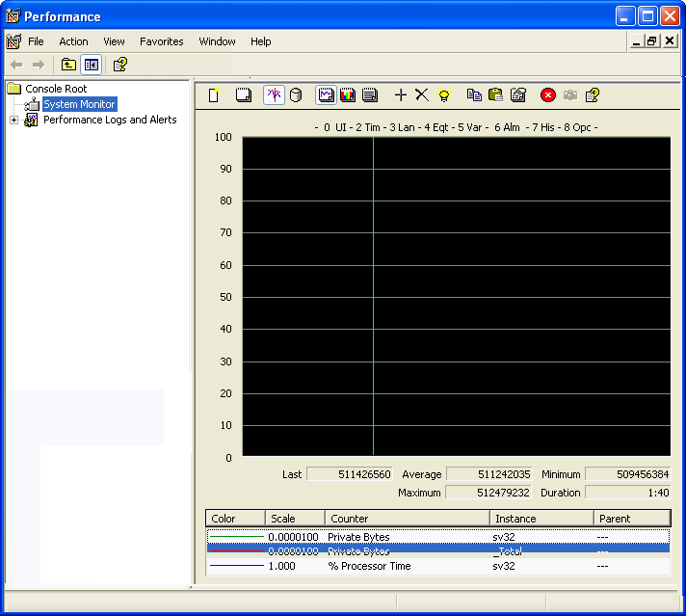Click the View Log Data cylinder icon

point(296,95)
